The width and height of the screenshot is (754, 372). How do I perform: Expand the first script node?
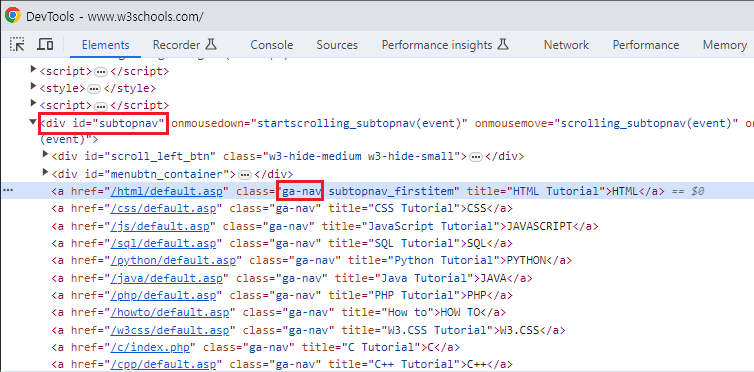tap(33, 70)
